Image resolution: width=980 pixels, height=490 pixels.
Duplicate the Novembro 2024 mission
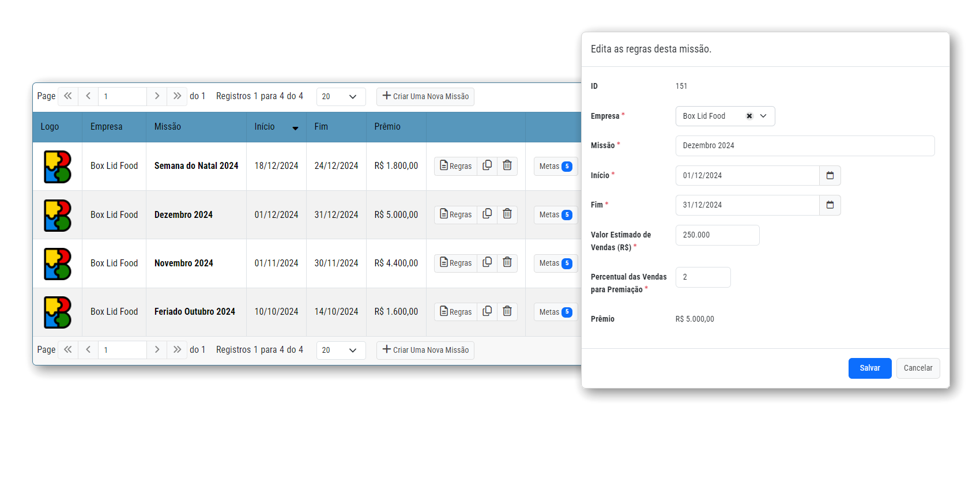click(x=487, y=262)
